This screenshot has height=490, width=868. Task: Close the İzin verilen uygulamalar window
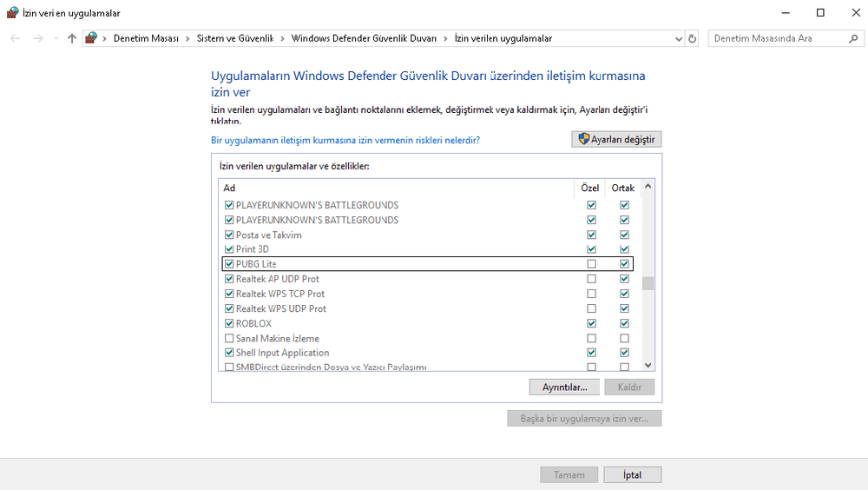point(855,13)
